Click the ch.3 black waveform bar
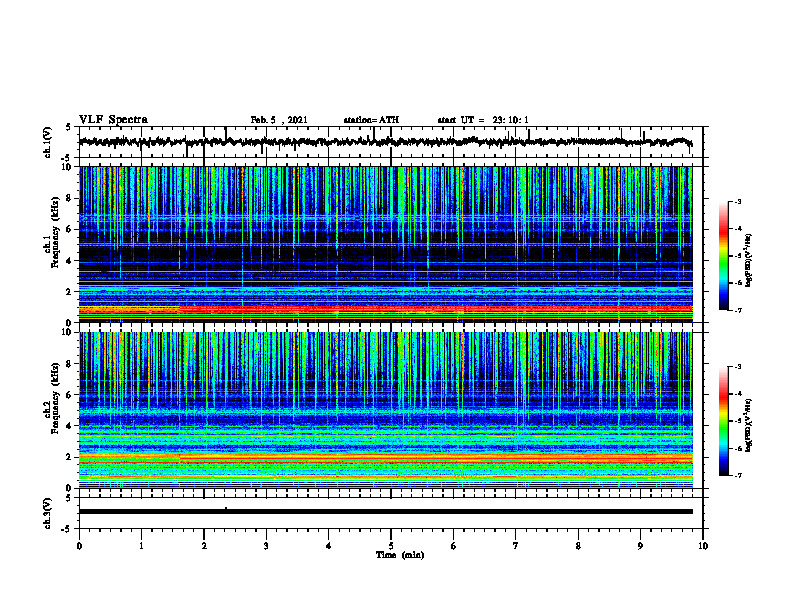The width and height of the screenshot is (792, 612). 385,512
